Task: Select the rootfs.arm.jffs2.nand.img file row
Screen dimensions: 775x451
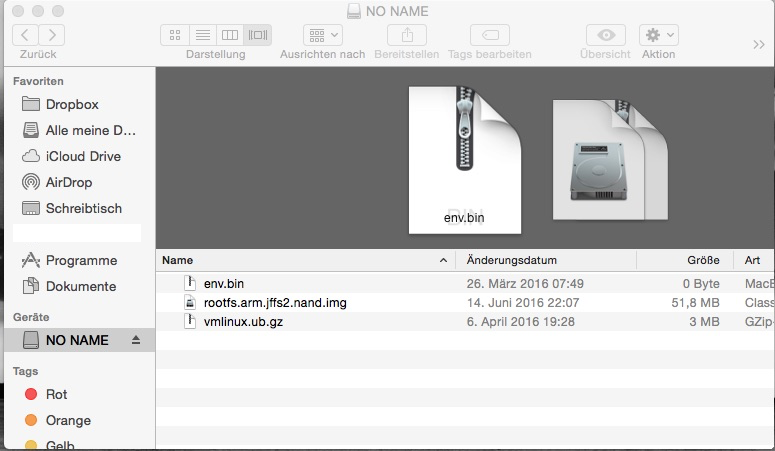Action: tap(275, 302)
